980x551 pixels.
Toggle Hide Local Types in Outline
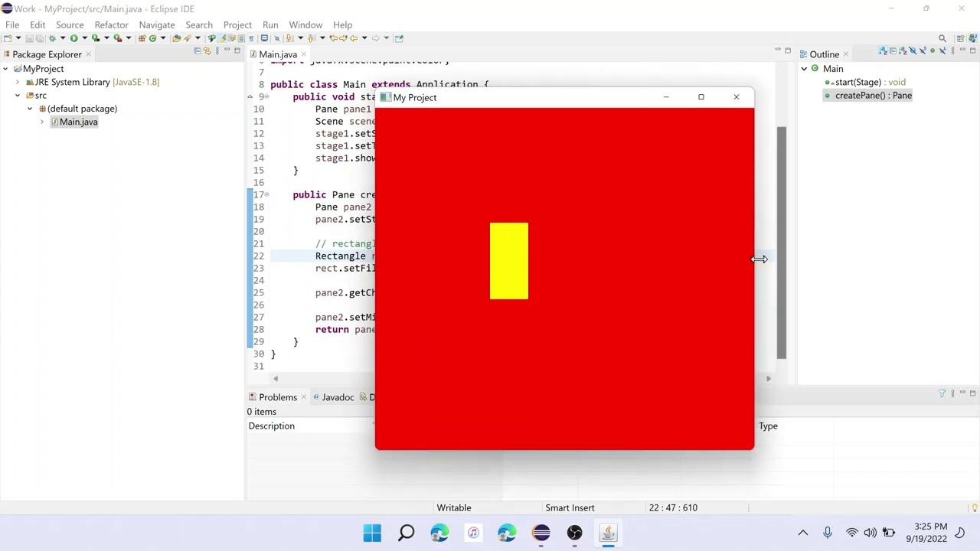click(942, 51)
